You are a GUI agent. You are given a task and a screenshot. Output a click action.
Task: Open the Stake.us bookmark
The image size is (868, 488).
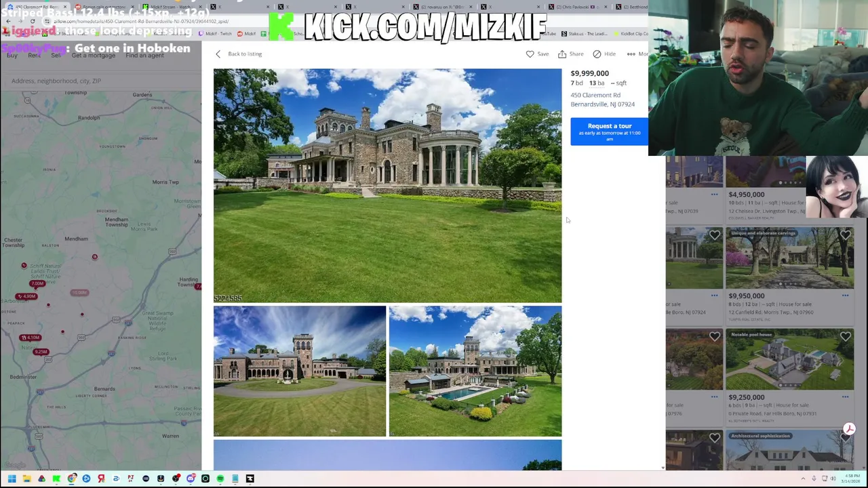(x=585, y=33)
